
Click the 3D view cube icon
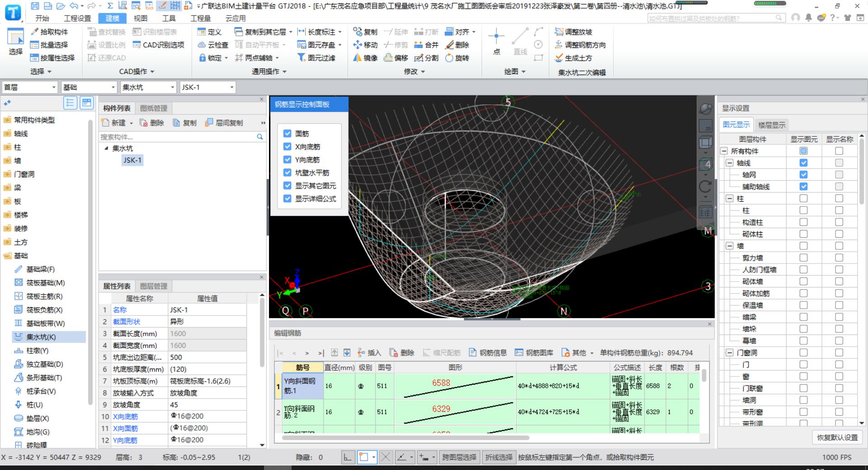pyautogui.click(x=705, y=143)
